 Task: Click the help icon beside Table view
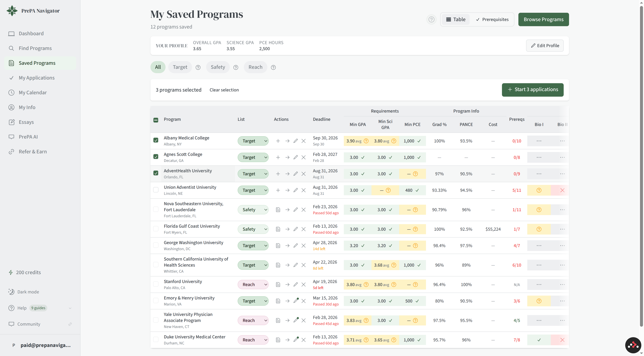pos(431,19)
